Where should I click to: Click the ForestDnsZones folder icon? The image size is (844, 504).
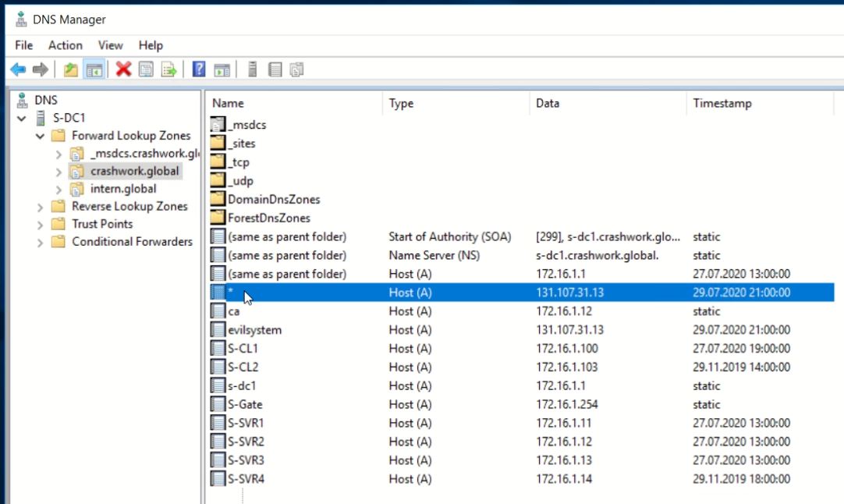click(x=218, y=218)
